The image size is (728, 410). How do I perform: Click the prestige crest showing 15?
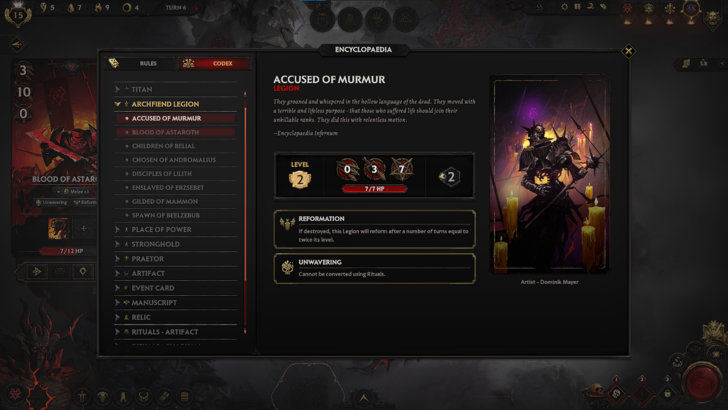coord(18,14)
